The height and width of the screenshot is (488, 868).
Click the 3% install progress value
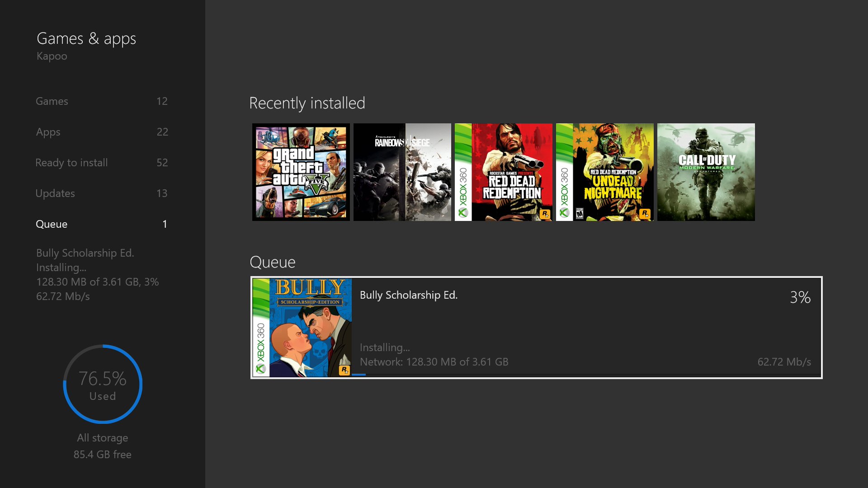(x=800, y=297)
